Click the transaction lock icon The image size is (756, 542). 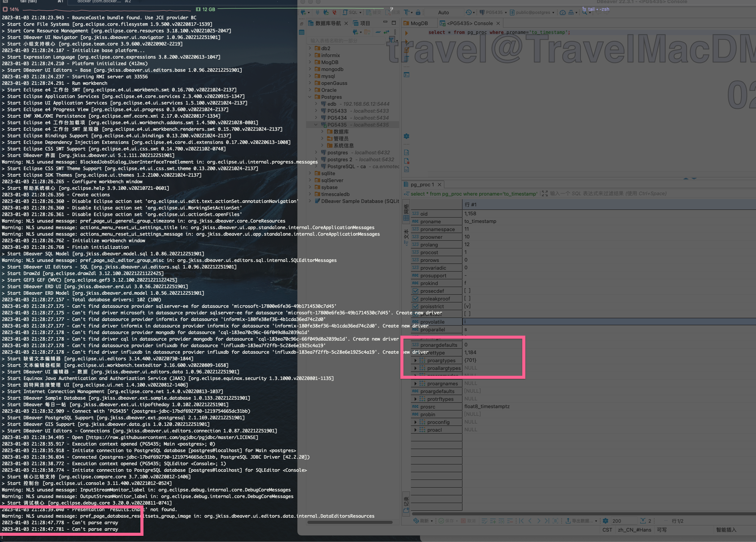pyautogui.click(x=418, y=12)
